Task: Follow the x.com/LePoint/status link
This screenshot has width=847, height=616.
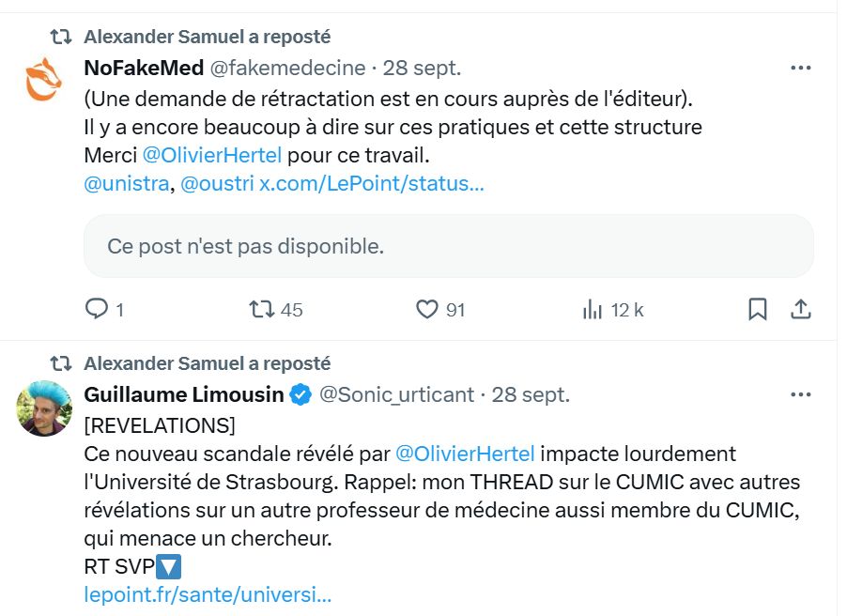Action: pos(372,184)
